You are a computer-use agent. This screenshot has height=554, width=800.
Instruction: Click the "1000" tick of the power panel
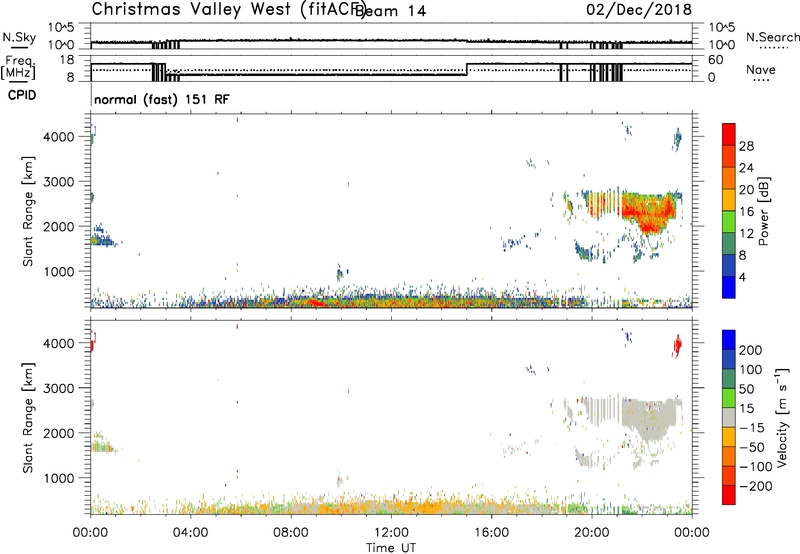[x=58, y=271]
